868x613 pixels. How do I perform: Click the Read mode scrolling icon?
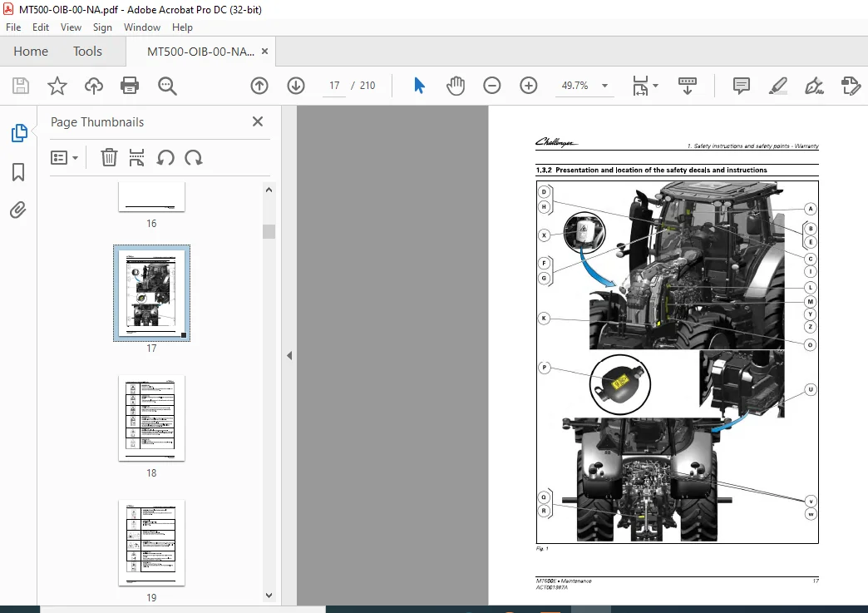pos(687,86)
